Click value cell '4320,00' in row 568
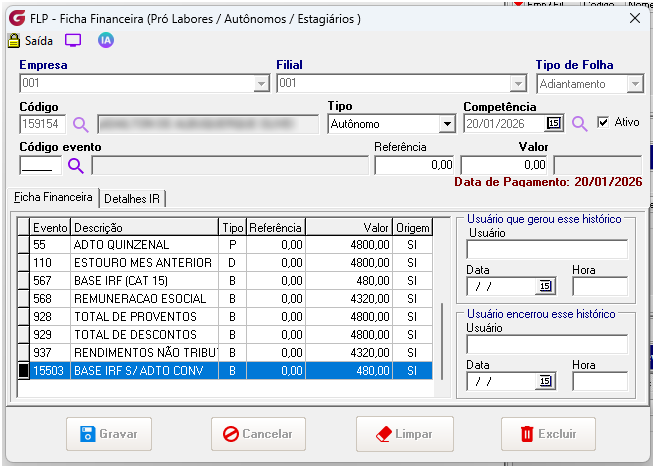Image resolution: width=654 pixels, height=469 pixels. (349, 299)
